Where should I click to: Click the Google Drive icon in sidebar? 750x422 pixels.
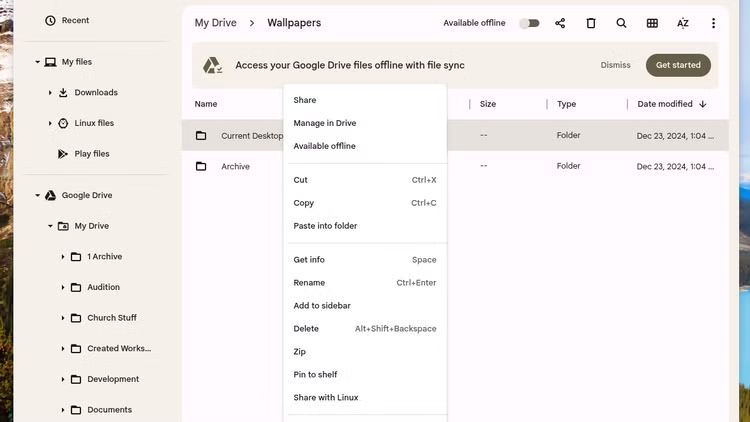click(50, 196)
